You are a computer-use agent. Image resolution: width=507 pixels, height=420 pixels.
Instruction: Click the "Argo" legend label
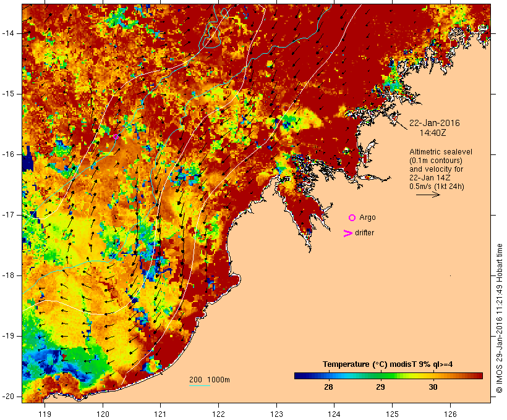pyautogui.click(x=368, y=217)
